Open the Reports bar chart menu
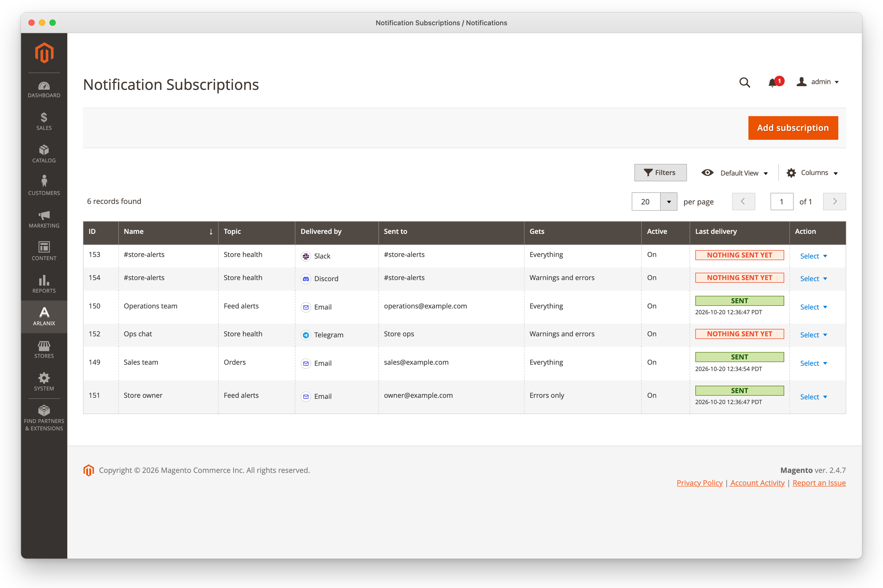The image size is (883, 588). coord(44,284)
